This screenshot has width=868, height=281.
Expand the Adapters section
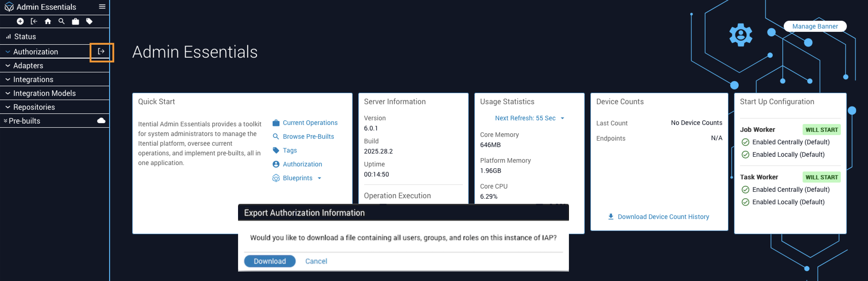(28, 65)
